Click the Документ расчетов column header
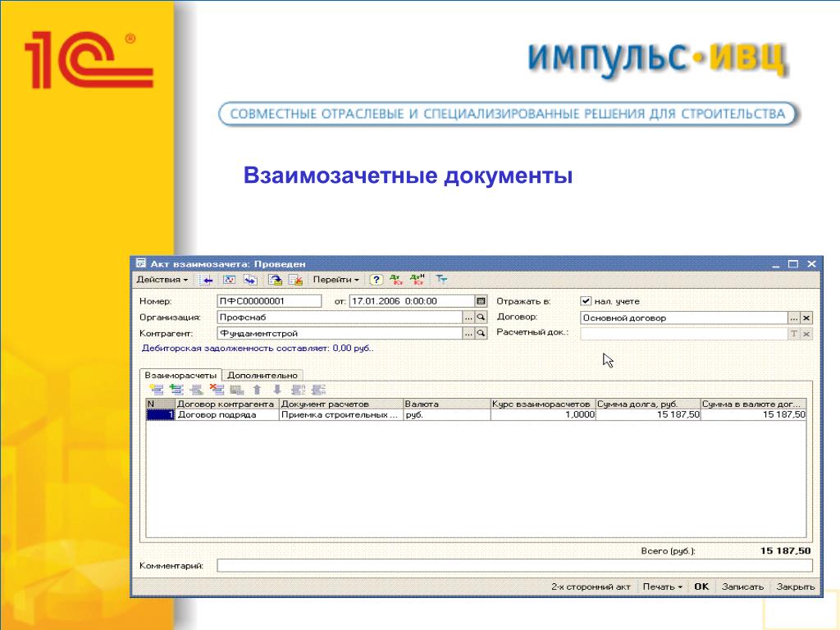The height and width of the screenshot is (630, 840). point(340,404)
